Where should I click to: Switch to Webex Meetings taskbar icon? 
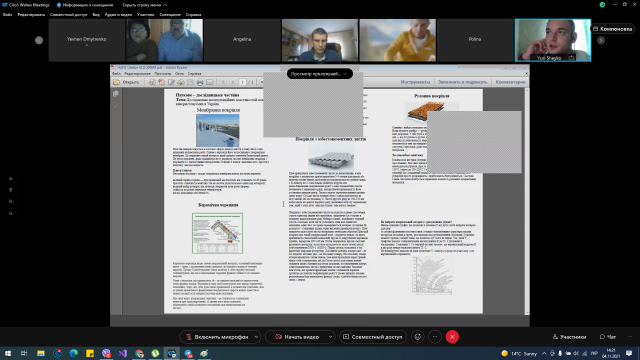pos(172,353)
